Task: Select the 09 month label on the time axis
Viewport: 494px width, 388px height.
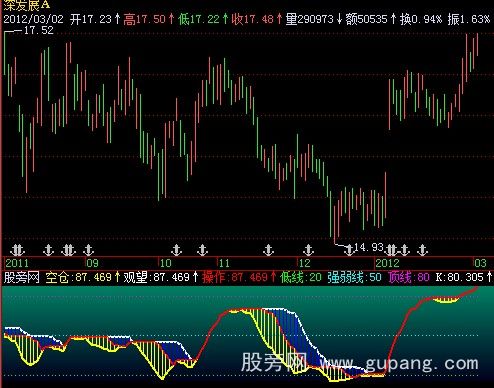Action: click(x=92, y=263)
